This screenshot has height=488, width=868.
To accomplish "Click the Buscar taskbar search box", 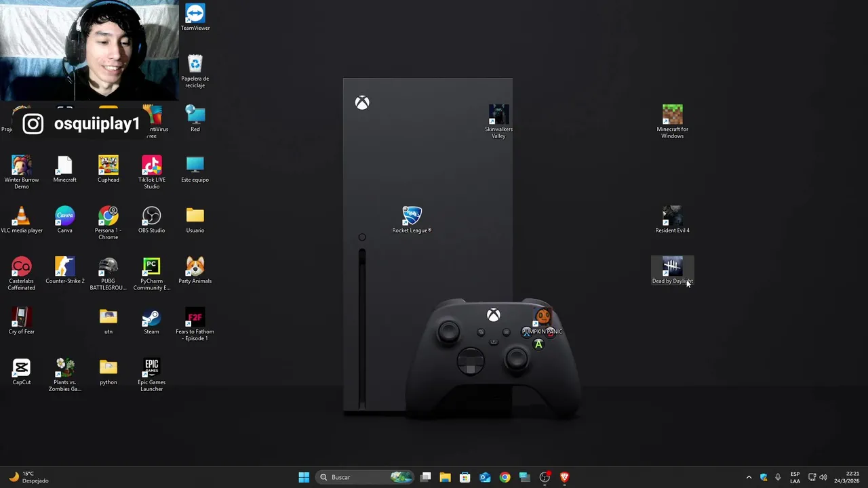I will click(366, 477).
